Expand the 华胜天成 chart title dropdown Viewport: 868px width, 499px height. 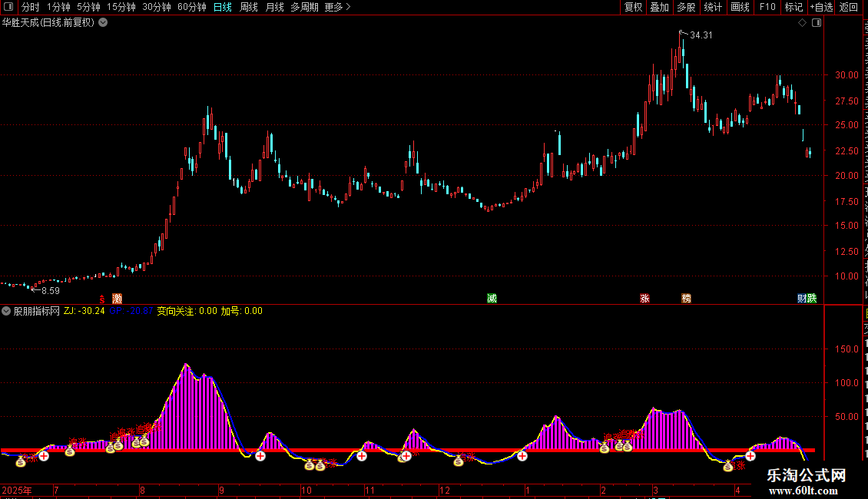pos(103,23)
